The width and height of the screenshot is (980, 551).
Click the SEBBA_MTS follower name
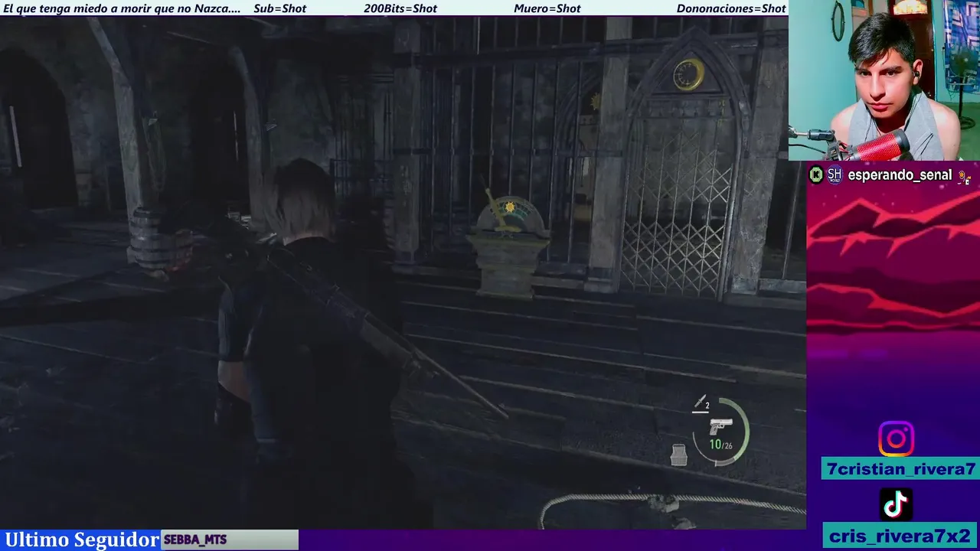coord(195,540)
